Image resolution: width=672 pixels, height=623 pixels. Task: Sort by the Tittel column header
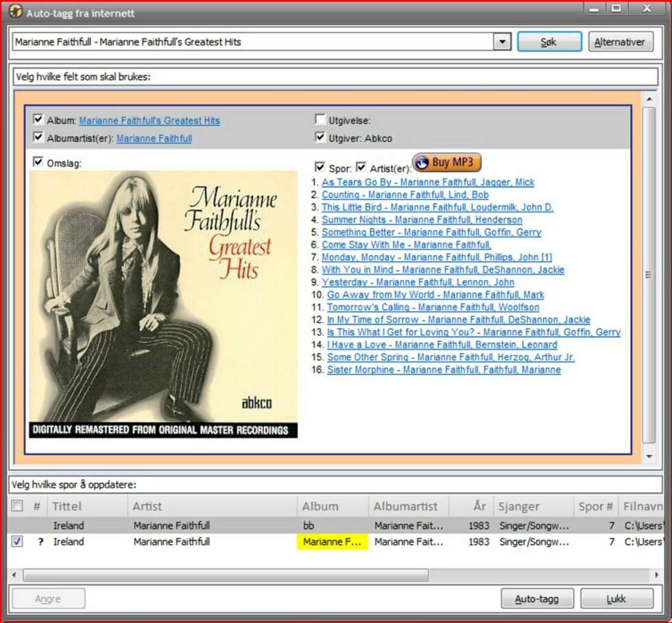click(x=88, y=506)
